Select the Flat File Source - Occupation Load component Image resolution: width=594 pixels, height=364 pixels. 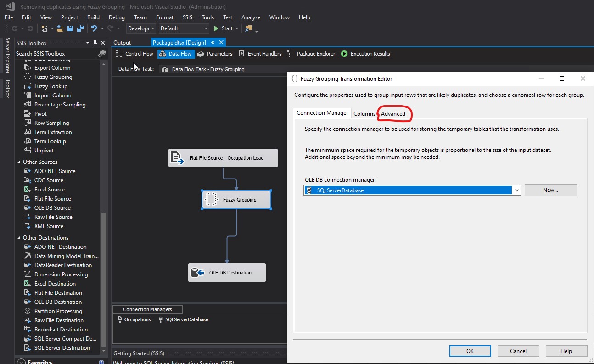click(x=223, y=158)
